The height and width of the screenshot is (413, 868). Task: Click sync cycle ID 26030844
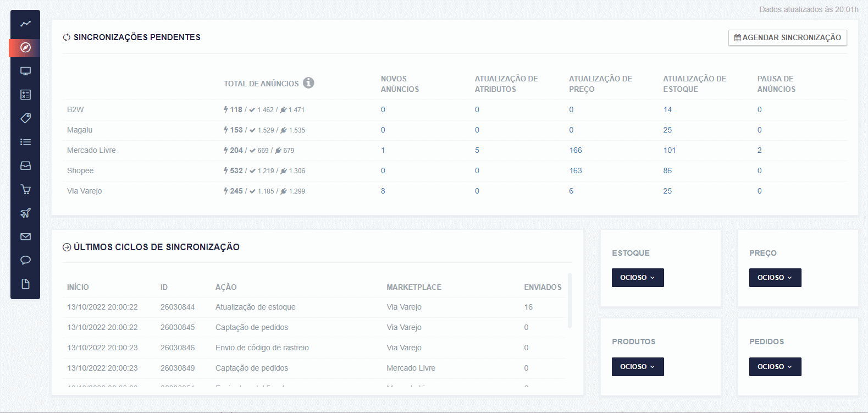pyautogui.click(x=178, y=307)
